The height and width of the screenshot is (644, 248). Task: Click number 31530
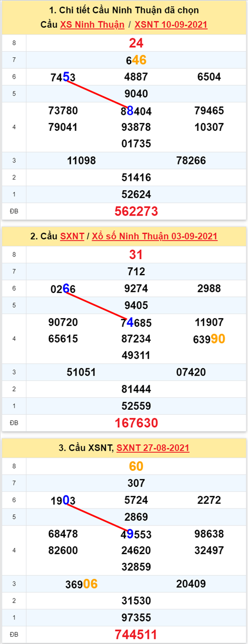[136, 601]
